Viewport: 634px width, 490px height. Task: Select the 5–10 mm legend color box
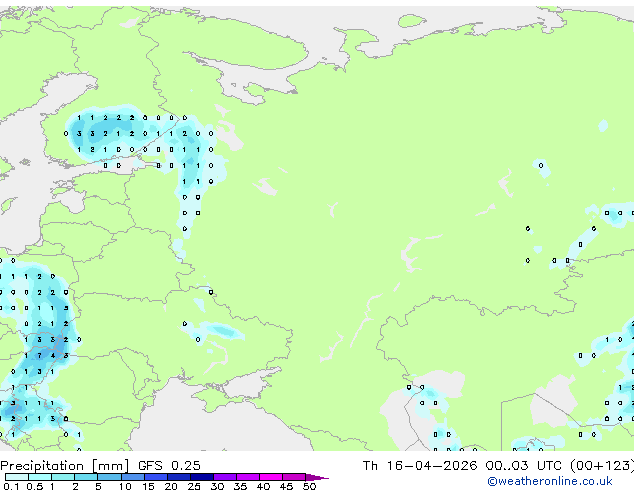pyautogui.click(x=110, y=477)
